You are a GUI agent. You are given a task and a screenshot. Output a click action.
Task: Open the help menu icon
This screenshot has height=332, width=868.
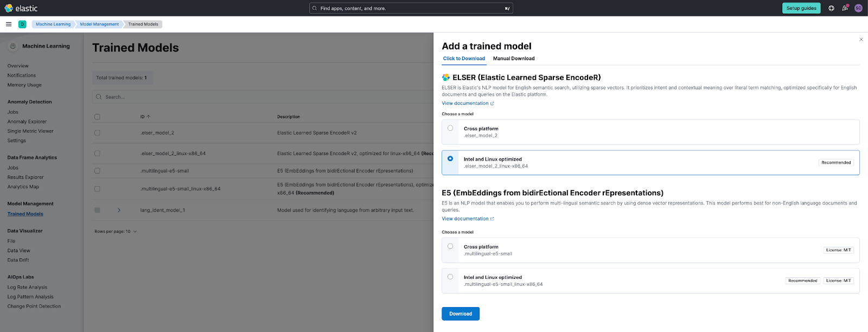click(831, 8)
